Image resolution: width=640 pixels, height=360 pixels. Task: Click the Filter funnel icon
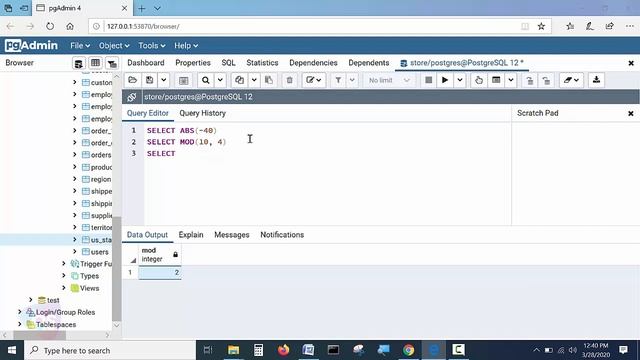(x=338, y=80)
